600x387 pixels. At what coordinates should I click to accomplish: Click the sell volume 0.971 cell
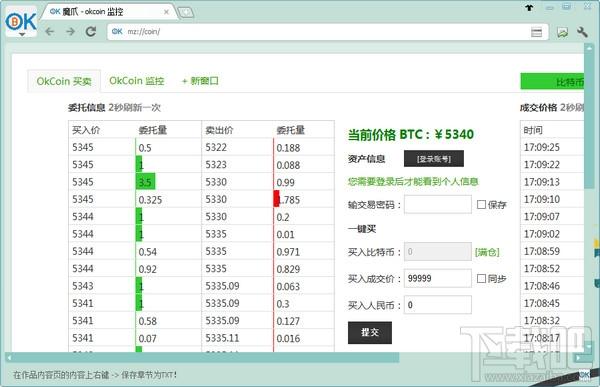(x=288, y=252)
